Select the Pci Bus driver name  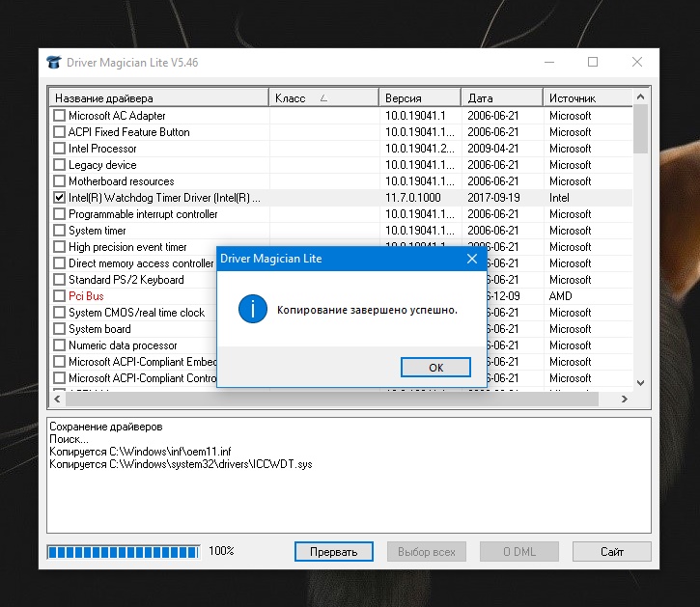[86, 296]
